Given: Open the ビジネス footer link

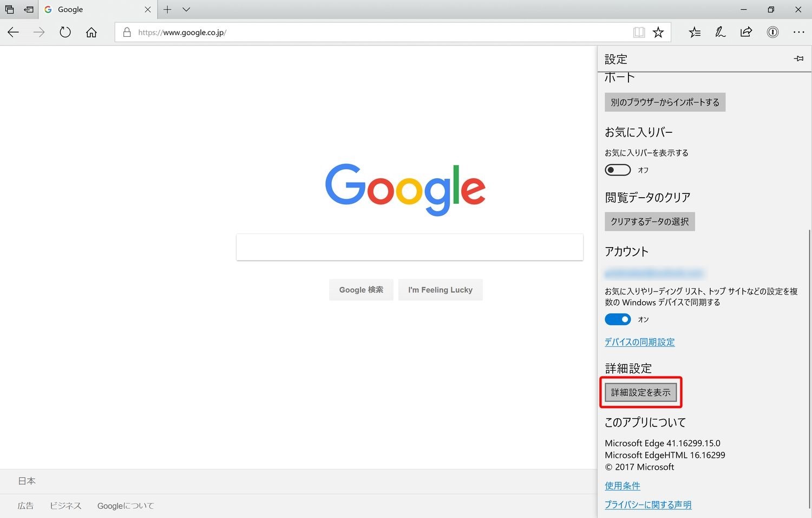Looking at the screenshot, I should click(66, 506).
